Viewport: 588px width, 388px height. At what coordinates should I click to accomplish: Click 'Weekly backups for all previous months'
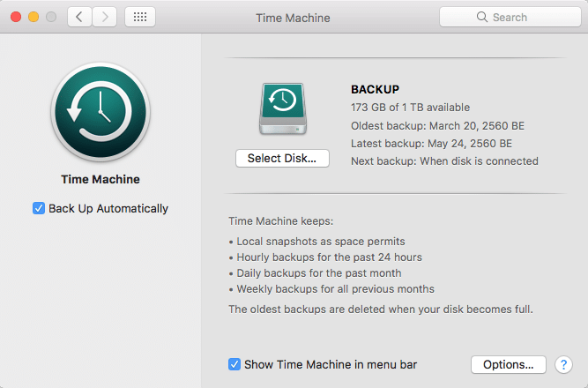pos(331,289)
